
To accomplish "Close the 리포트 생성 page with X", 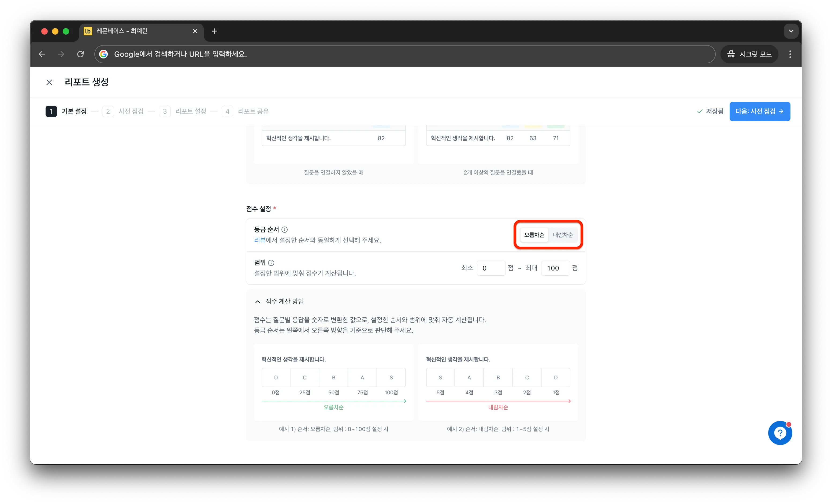I will coord(49,82).
